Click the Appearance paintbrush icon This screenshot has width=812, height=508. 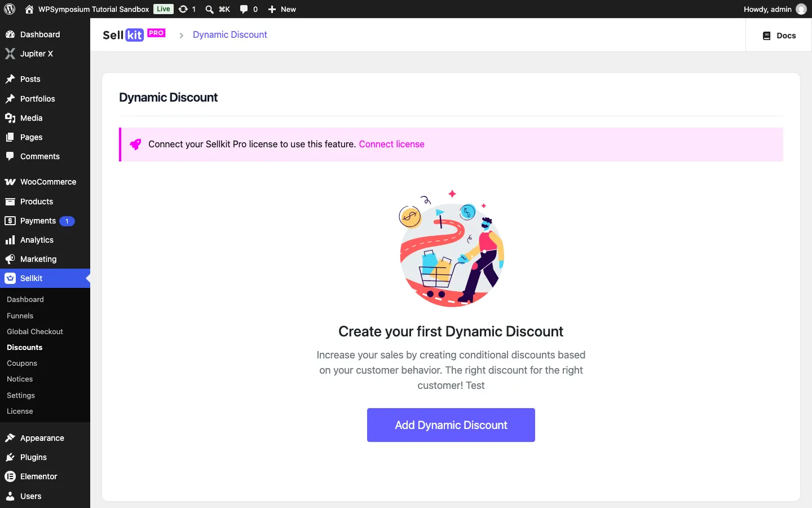pos(10,438)
